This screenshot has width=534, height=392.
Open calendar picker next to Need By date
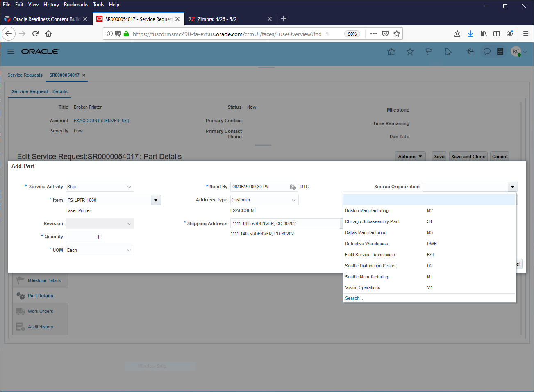[293, 187]
